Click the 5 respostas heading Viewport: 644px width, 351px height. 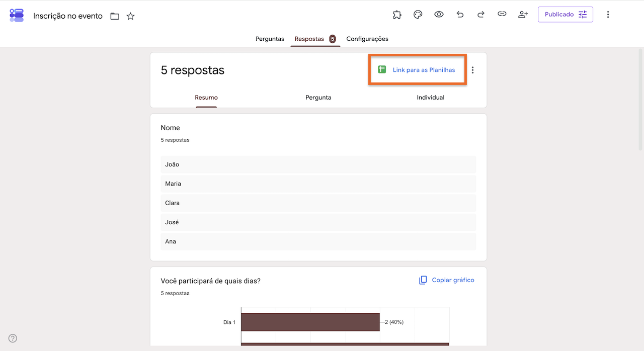193,70
